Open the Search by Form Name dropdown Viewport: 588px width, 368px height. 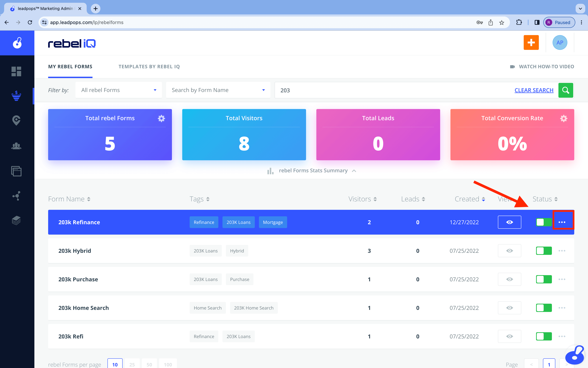(218, 90)
